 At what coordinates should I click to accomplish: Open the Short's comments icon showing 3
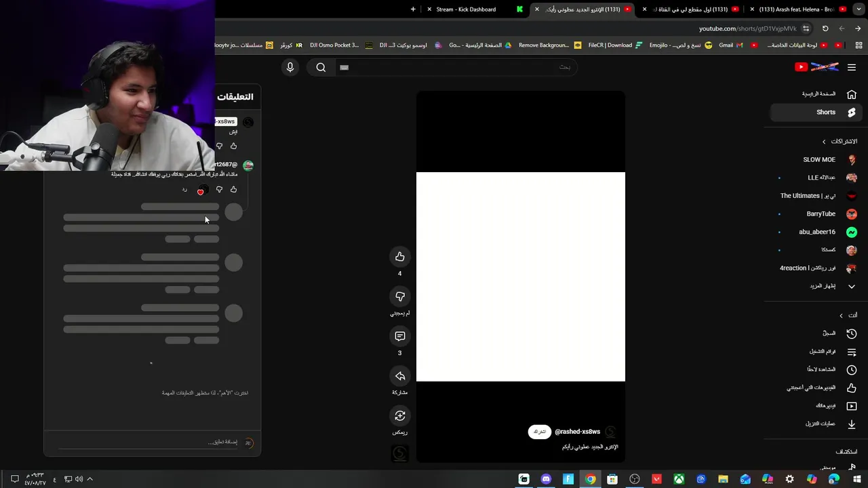[x=400, y=336]
